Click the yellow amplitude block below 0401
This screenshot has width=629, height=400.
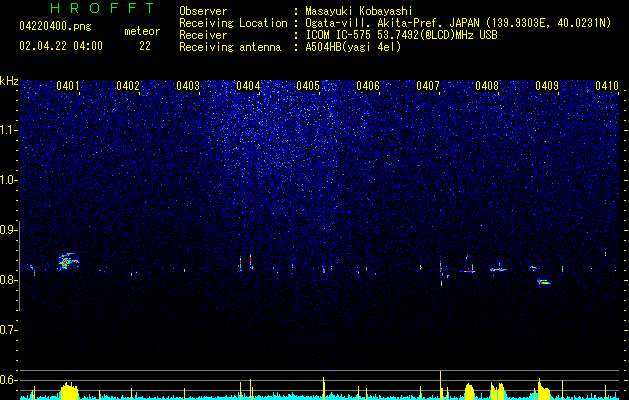(69, 391)
